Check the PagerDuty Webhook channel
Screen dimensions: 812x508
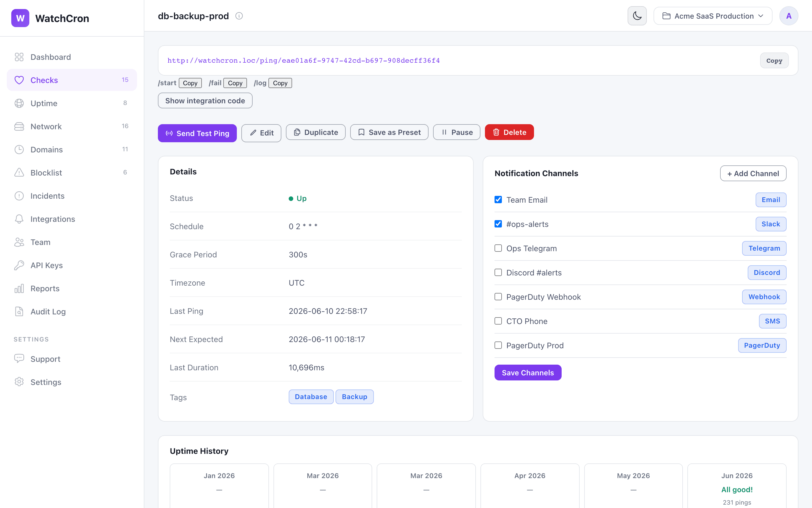tap(498, 297)
